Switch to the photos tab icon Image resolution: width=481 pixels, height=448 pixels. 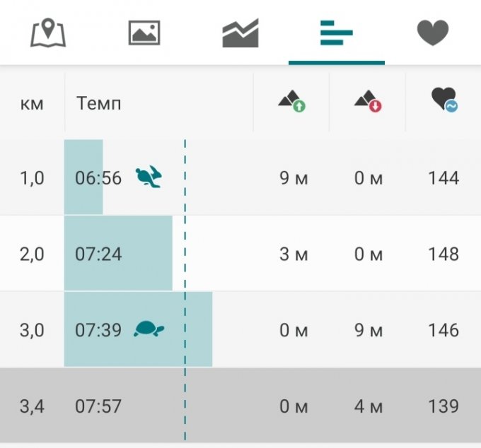coord(144,33)
